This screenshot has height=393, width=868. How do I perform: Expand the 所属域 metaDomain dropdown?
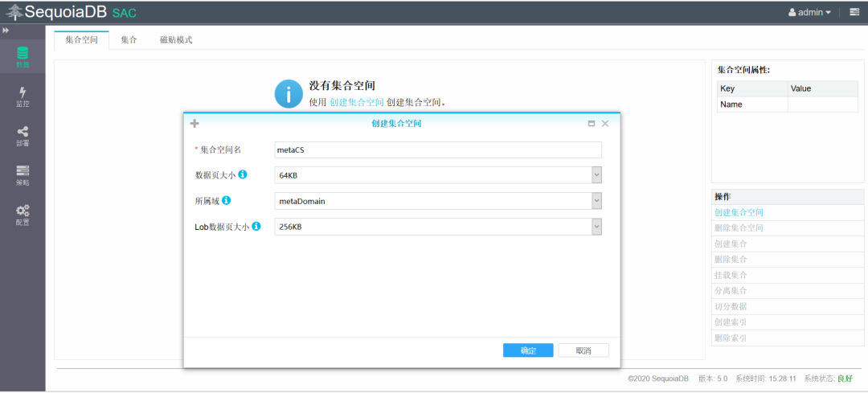[x=596, y=201]
